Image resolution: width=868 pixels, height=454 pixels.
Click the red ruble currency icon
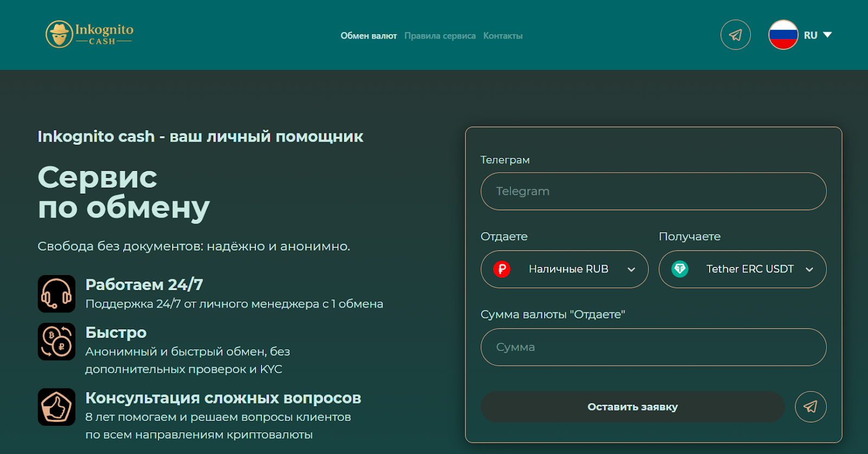pos(502,269)
